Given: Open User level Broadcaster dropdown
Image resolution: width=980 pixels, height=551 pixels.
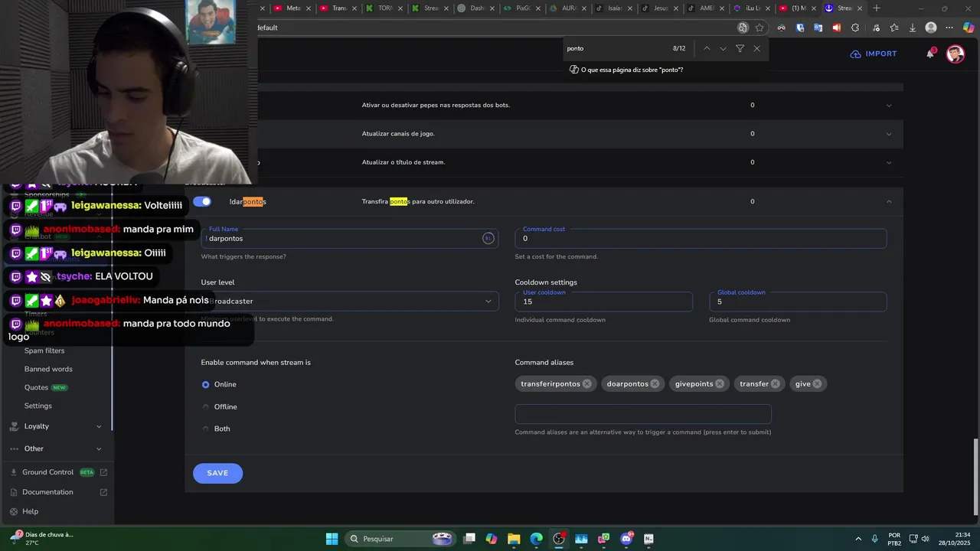Looking at the screenshot, I should pyautogui.click(x=350, y=302).
